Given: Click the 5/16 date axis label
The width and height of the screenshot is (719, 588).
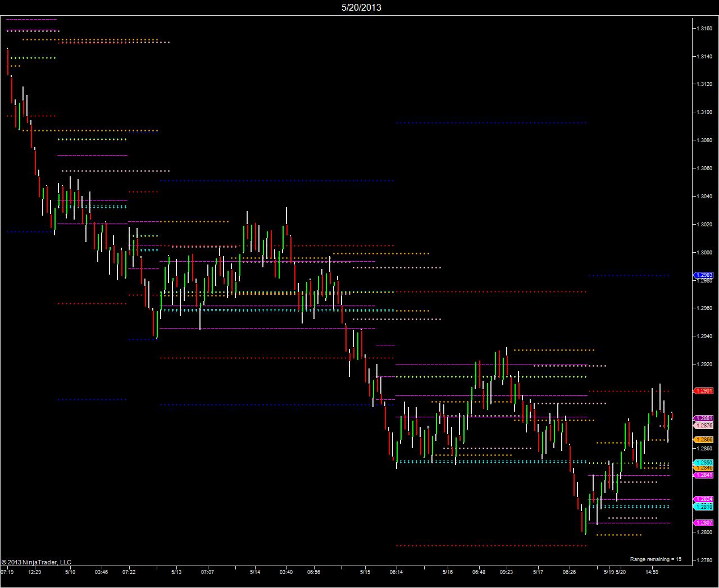Looking at the screenshot, I should 448,572.
